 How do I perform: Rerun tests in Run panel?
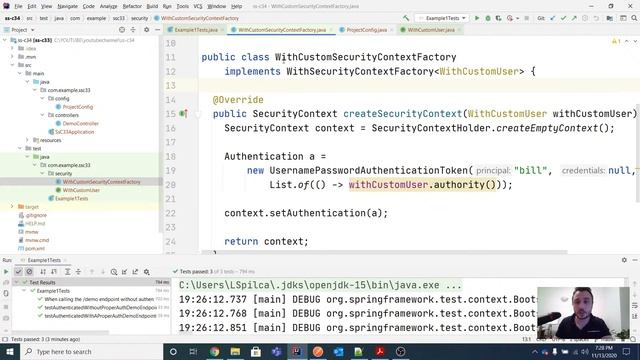[x=6, y=271]
